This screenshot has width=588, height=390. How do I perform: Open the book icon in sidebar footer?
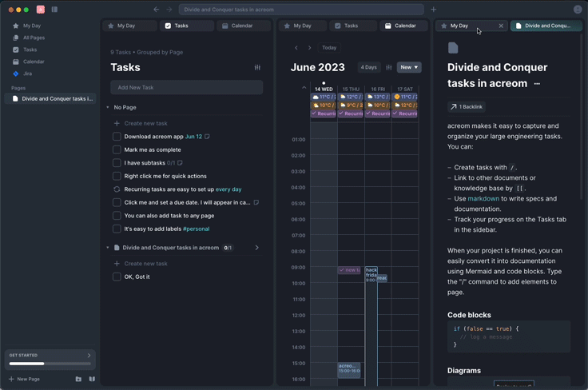tap(92, 379)
